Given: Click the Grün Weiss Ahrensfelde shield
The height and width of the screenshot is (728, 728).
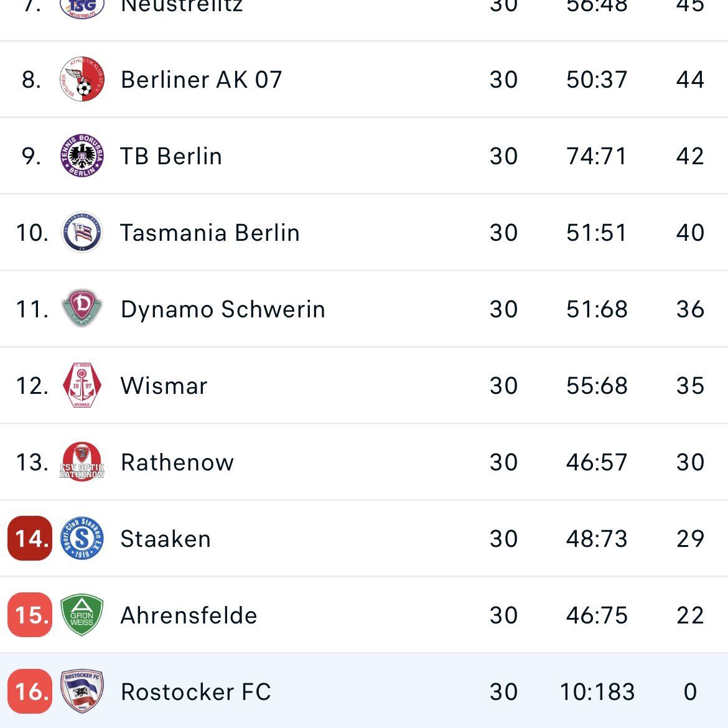Looking at the screenshot, I should click(x=82, y=615).
